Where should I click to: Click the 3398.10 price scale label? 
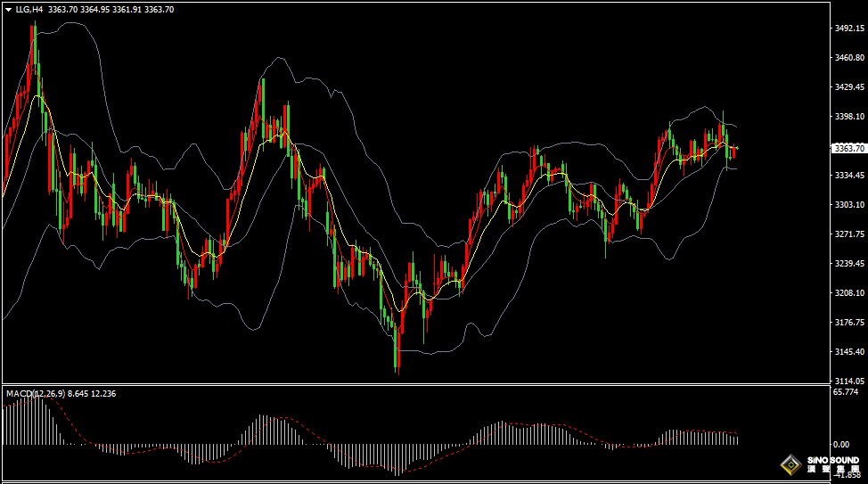coord(848,117)
